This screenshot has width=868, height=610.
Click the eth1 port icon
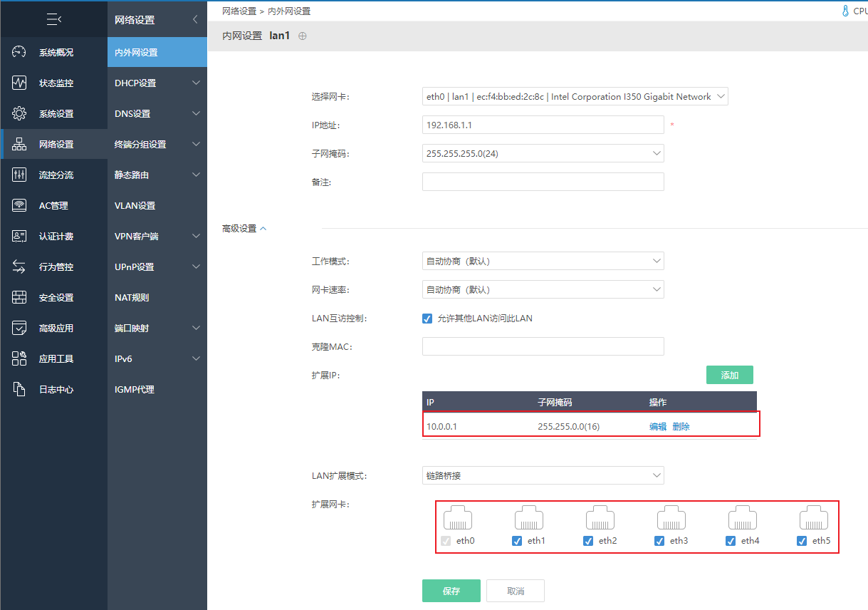tap(528, 517)
